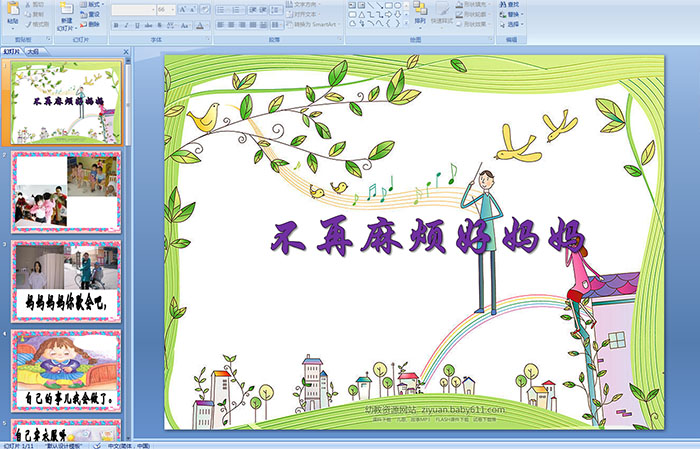Click the language indicator 中文(简体, 中国)
This screenshot has height=449, width=700.
click(x=129, y=446)
